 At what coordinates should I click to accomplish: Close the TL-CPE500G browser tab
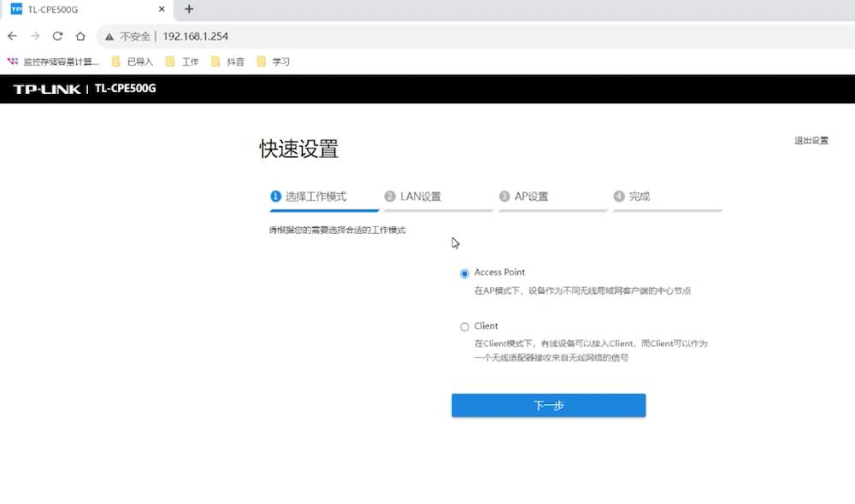pyautogui.click(x=162, y=9)
